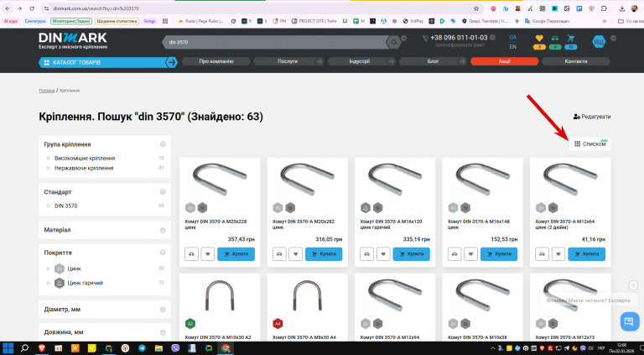Screen dimensions: 644x355
Task: Select the DIN 3570 standard filter
Action: point(65,206)
